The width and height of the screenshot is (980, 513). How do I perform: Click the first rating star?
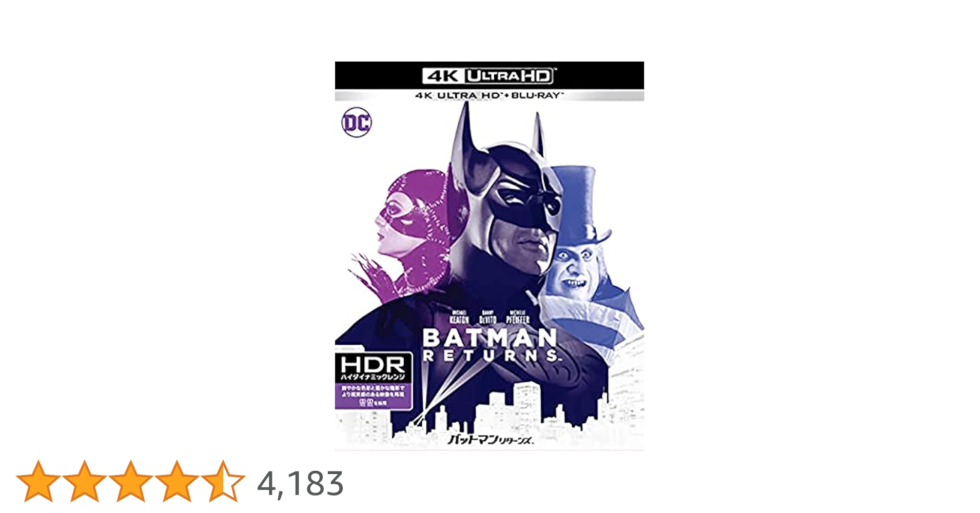coord(38,481)
